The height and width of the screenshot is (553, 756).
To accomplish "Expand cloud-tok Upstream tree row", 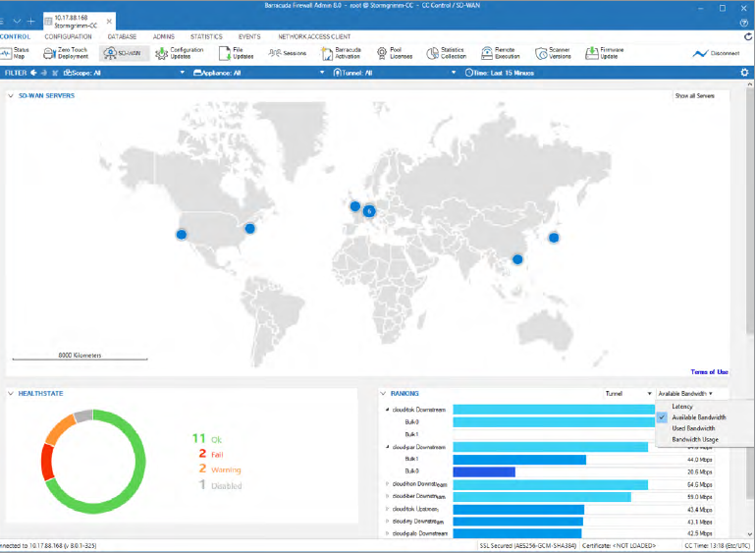I will [x=387, y=509].
